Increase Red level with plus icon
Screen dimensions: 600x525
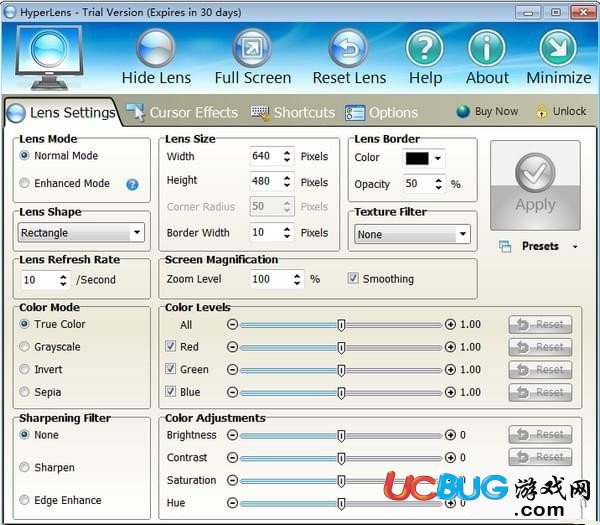click(x=450, y=347)
